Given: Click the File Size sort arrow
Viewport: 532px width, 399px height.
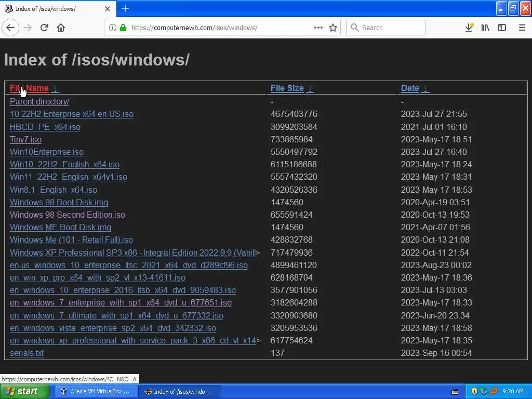Looking at the screenshot, I should [x=310, y=88].
